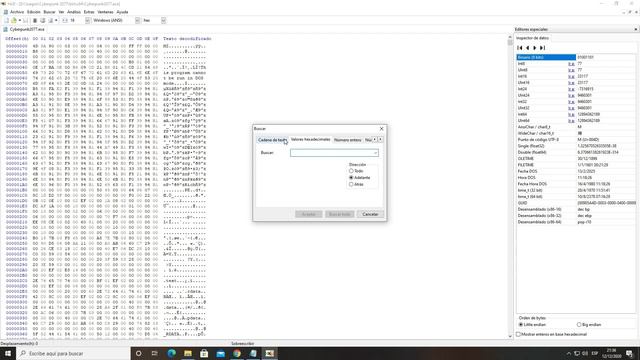Select the Fecha DOS inspector row

tap(576, 171)
